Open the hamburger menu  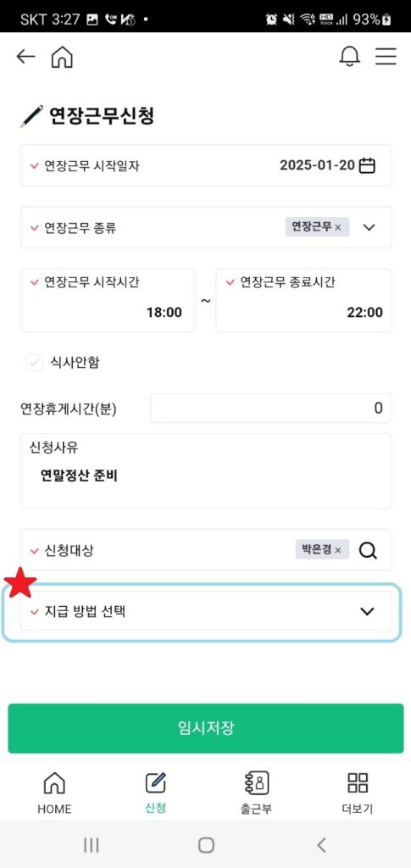[386, 57]
